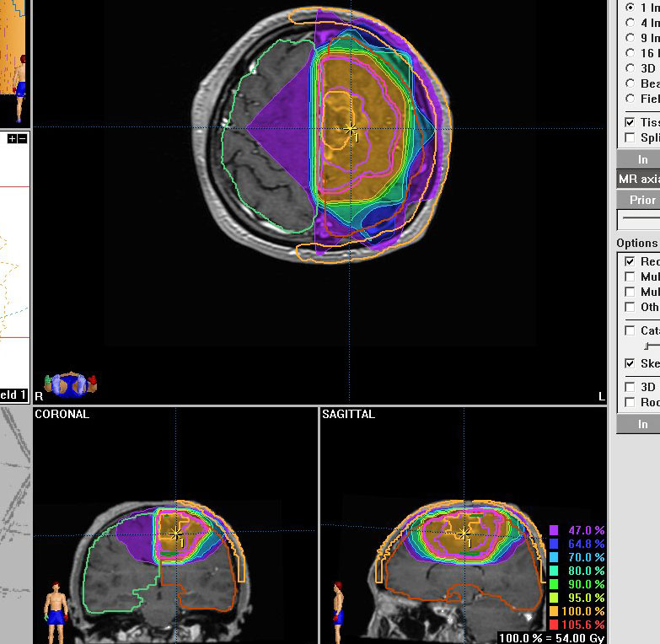
Task: Enable the Spli checkbox
Action: 630,137
